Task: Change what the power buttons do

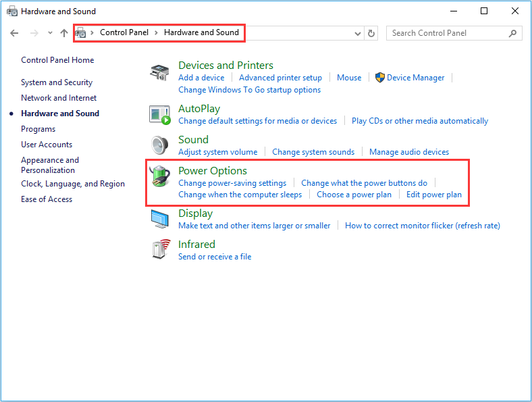Action: [x=364, y=183]
